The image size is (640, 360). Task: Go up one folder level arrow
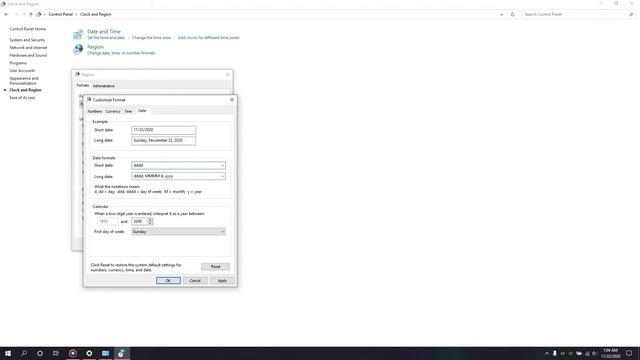pyautogui.click(x=31, y=14)
